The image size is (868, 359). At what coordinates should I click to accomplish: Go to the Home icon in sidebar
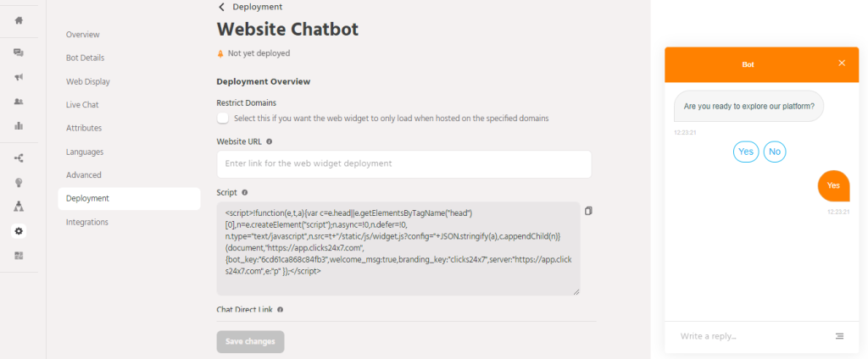(19, 20)
